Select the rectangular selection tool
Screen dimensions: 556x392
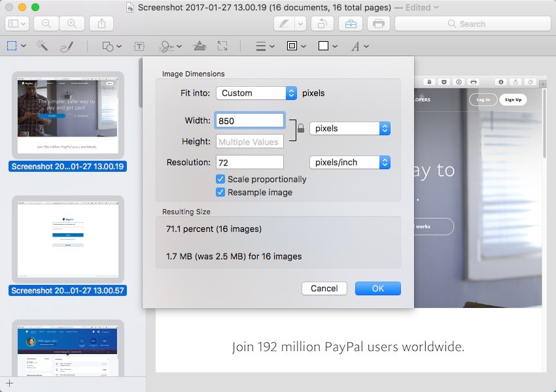pos(12,46)
